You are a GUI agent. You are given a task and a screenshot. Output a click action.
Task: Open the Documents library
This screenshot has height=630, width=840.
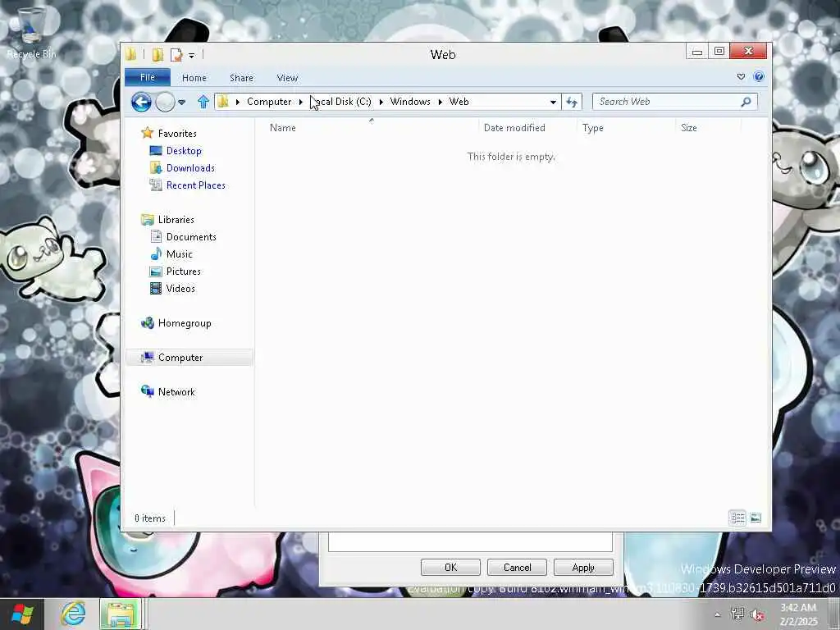click(x=190, y=237)
